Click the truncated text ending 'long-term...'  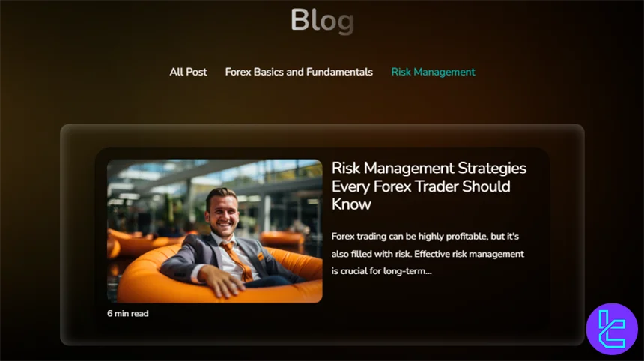coord(382,271)
